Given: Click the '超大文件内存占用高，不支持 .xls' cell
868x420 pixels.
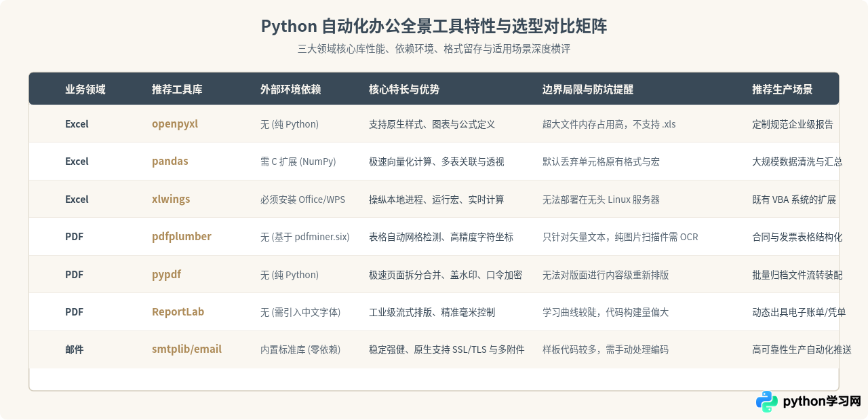Looking at the screenshot, I should click(609, 125).
